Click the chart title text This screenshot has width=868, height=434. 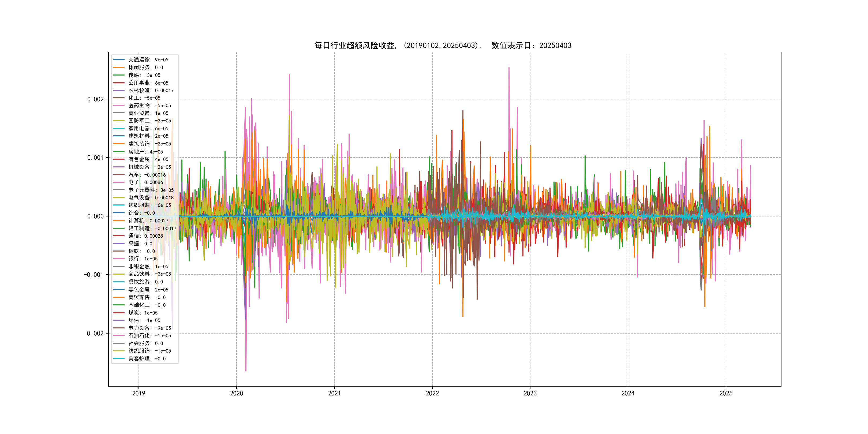coord(443,46)
